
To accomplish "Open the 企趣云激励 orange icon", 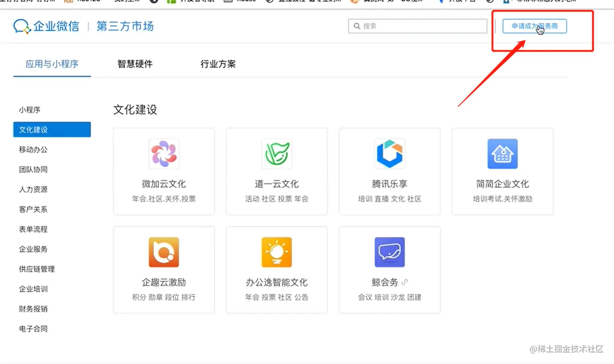I will (164, 252).
